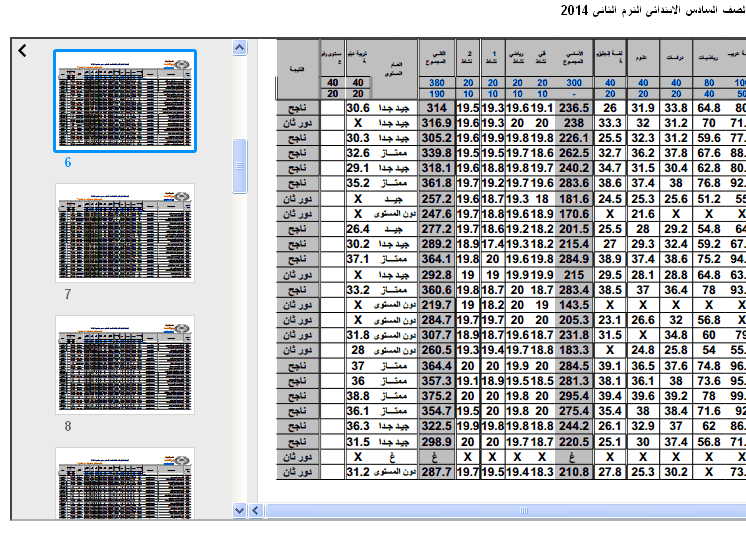Click science score cell 31.9
Screen dimensions: 746x534
pos(643,108)
